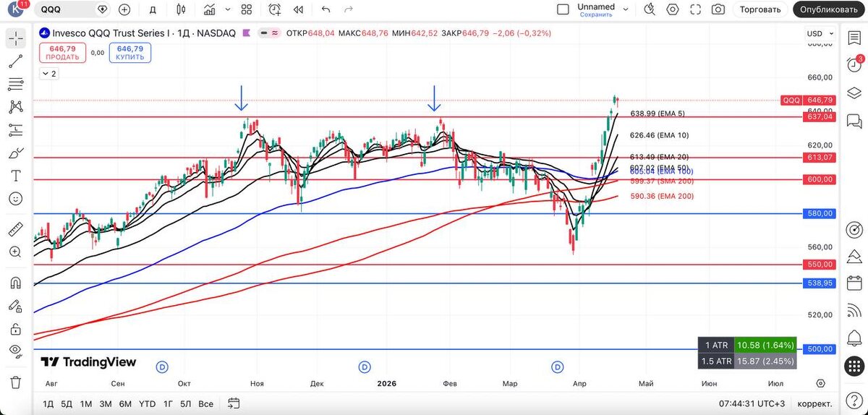Open the go to date calendar icon
The height and width of the screenshot is (415, 868).
(234, 403)
